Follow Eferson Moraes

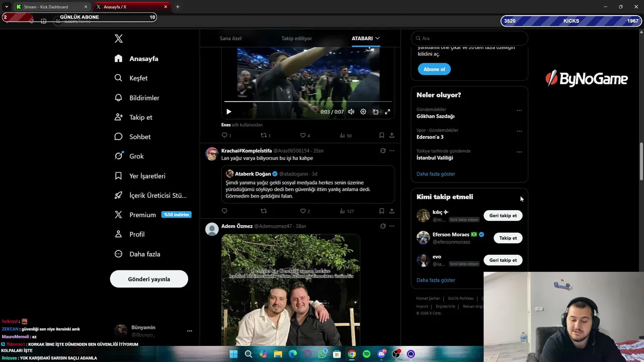[x=508, y=238]
